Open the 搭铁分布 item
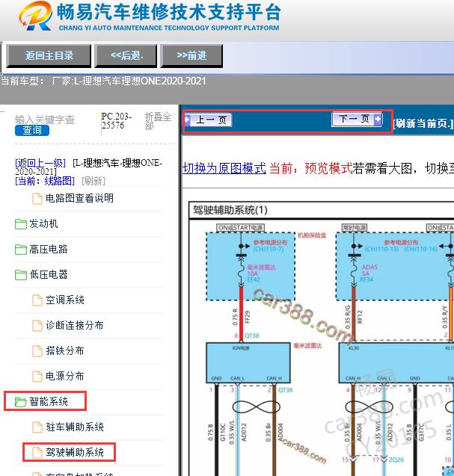The height and width of the screenshot is (476, 454). point(65,350)
